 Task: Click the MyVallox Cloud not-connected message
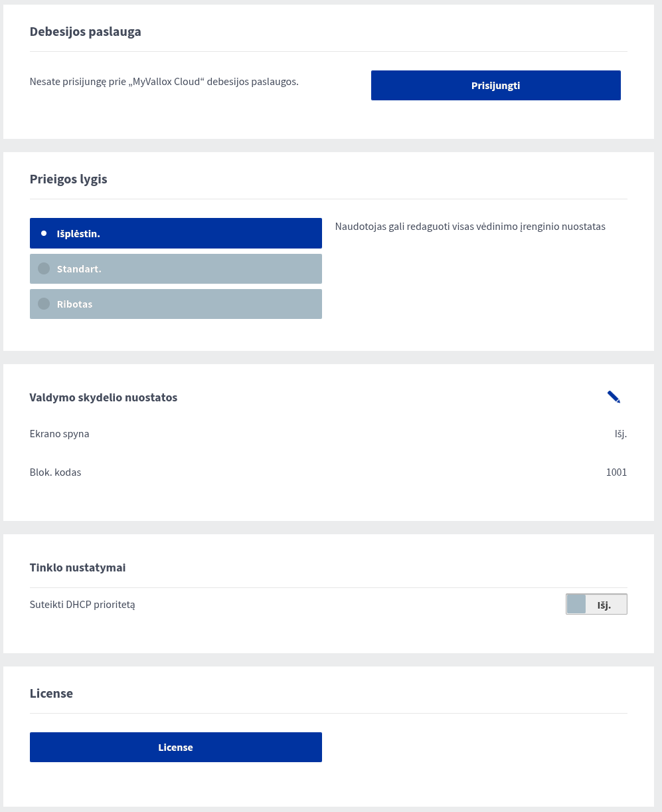pyautogui.click(x=164, y=82)
